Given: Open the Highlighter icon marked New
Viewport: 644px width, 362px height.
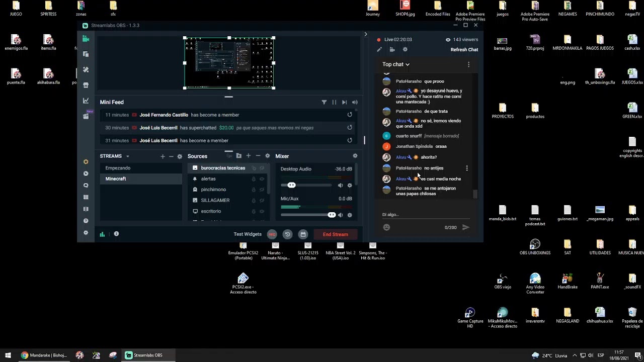Looking at the screenshot, I should [86, 116].
